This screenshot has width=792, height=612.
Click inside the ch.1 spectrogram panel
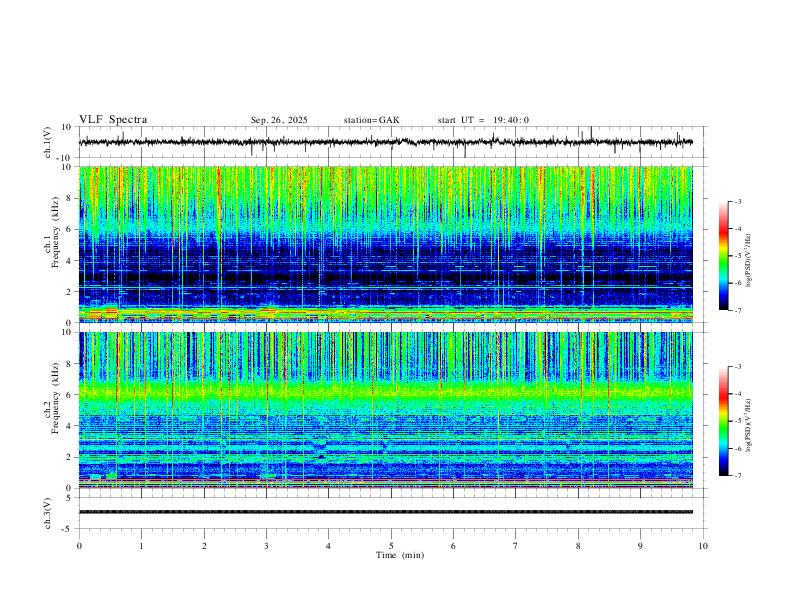pos(385,244)
